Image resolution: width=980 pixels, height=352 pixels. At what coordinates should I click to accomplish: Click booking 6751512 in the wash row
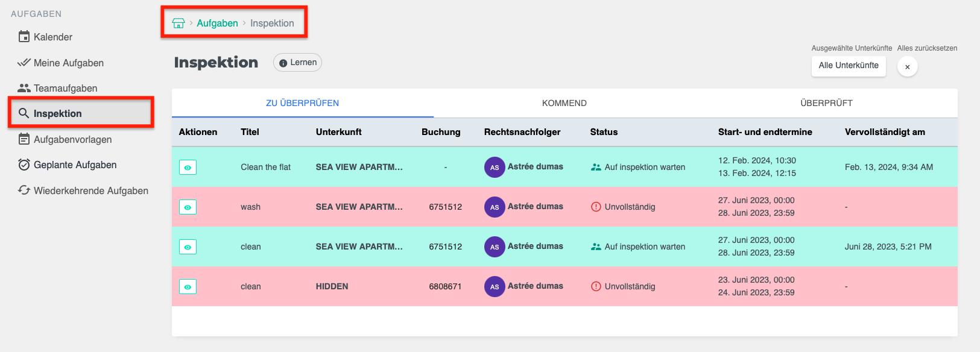(x=445, y=207)
